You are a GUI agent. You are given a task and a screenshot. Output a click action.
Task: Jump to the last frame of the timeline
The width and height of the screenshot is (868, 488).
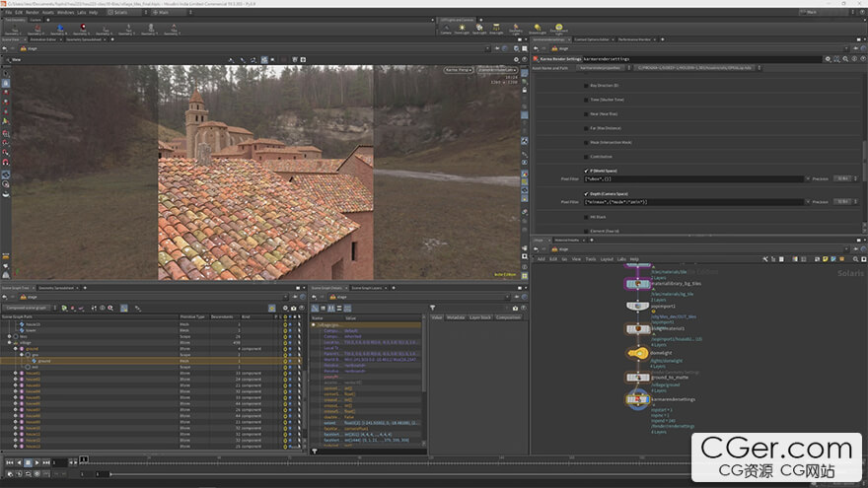pyautogui.click(x=46, y=462)
